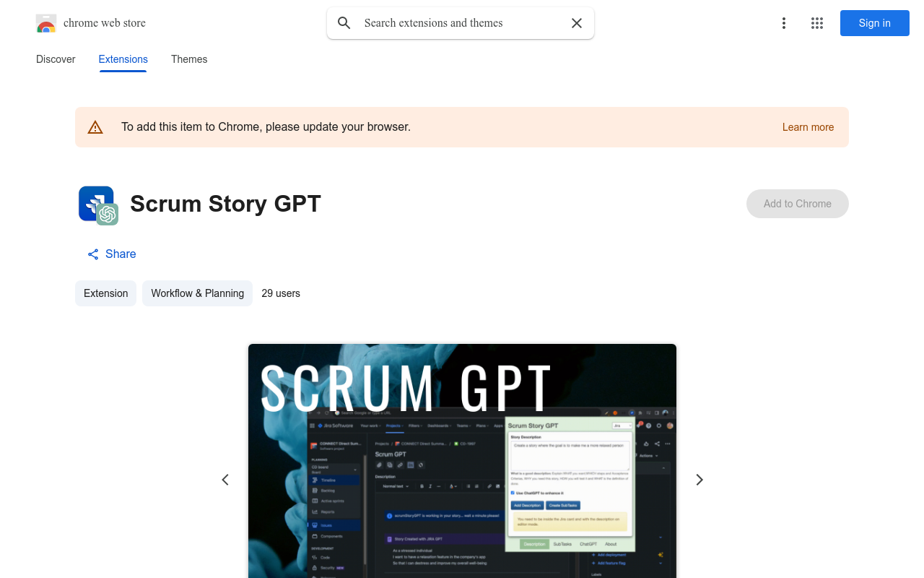This screenshot has width=924, height=578.
Task: Open the SCRUM GPT screenshot preview
Action: (462, 461)
